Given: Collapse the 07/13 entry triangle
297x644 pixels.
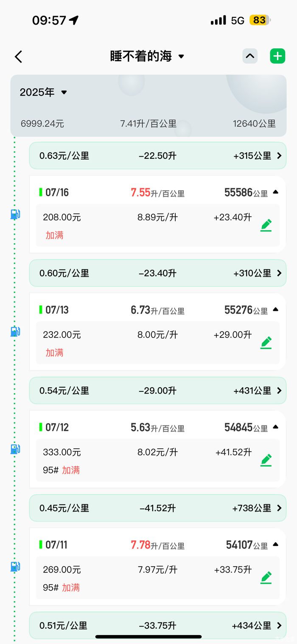Looking at the screenshot, I should [x=276, y=310].
